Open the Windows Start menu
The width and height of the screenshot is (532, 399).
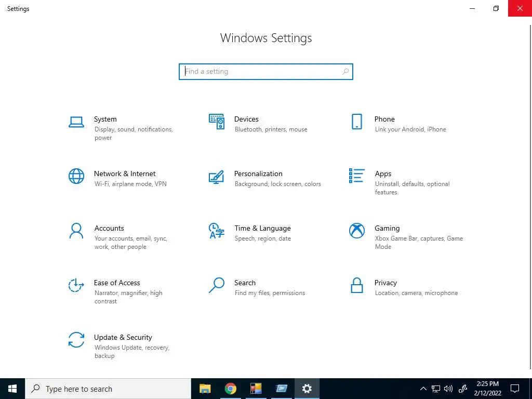[x=12, y=389]
